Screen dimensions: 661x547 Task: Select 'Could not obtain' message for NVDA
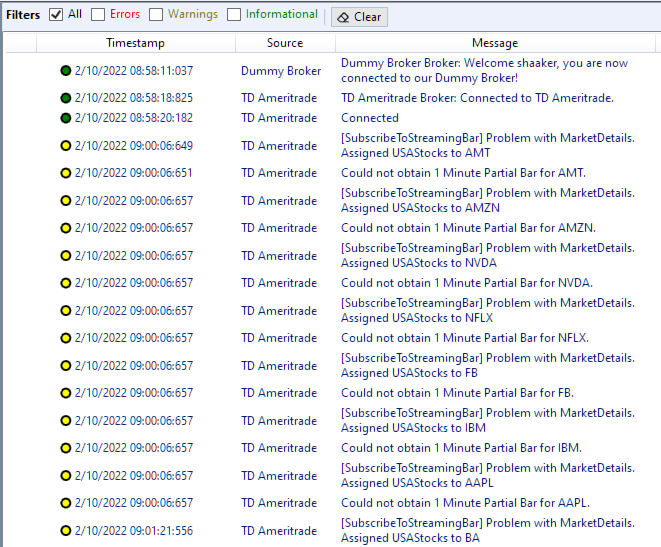click(x=467, y=283)
